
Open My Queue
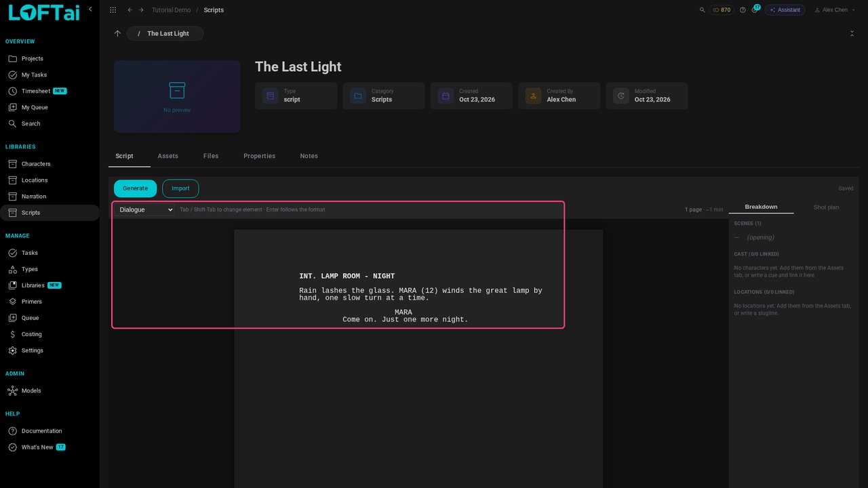pos(50,108)
